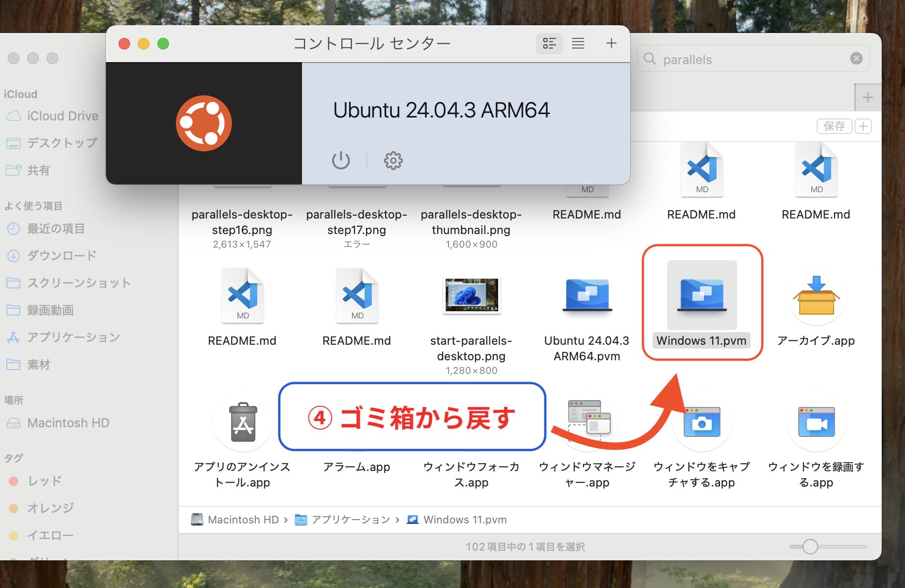Viewport: 905px width, 588px height.
Task: Select ウィンドウを録画する.app icon
Action: (816, 422)
